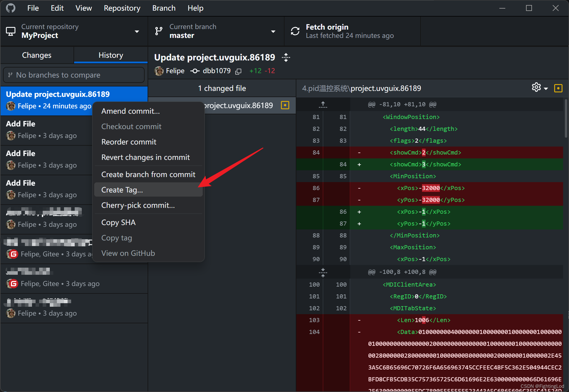
Task: Open the diff settings gear icon
Action: [x=536, y=87]
